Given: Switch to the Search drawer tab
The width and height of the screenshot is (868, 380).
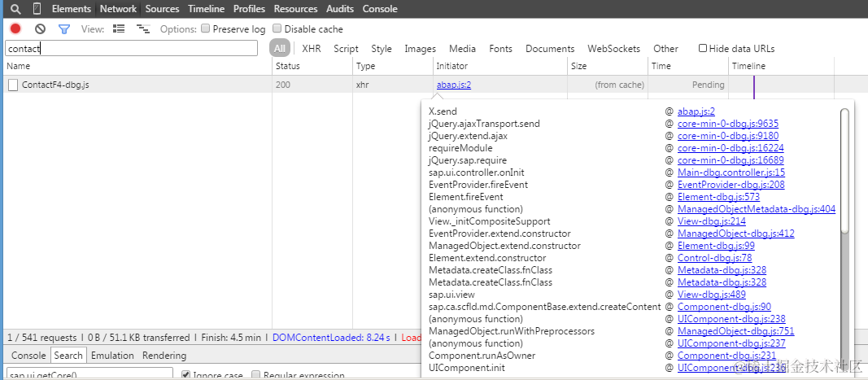Looking at the screenshot, I should click(68, 355).
